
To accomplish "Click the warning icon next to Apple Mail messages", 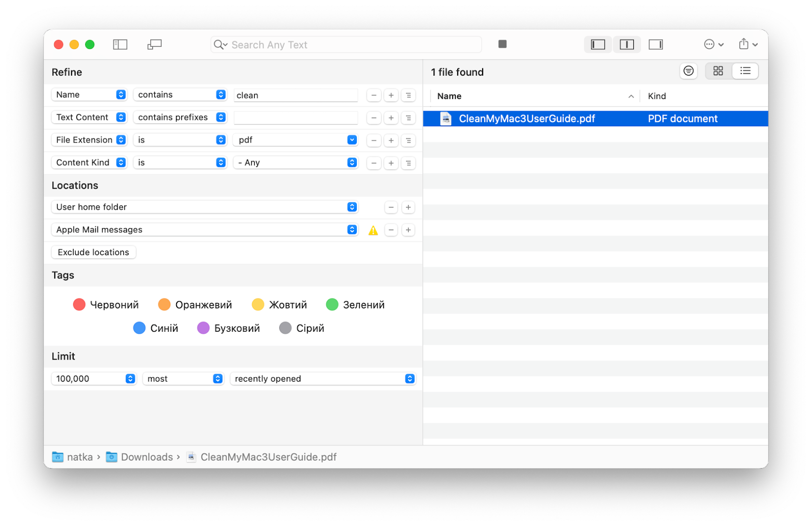I will [x=374, y=230].
